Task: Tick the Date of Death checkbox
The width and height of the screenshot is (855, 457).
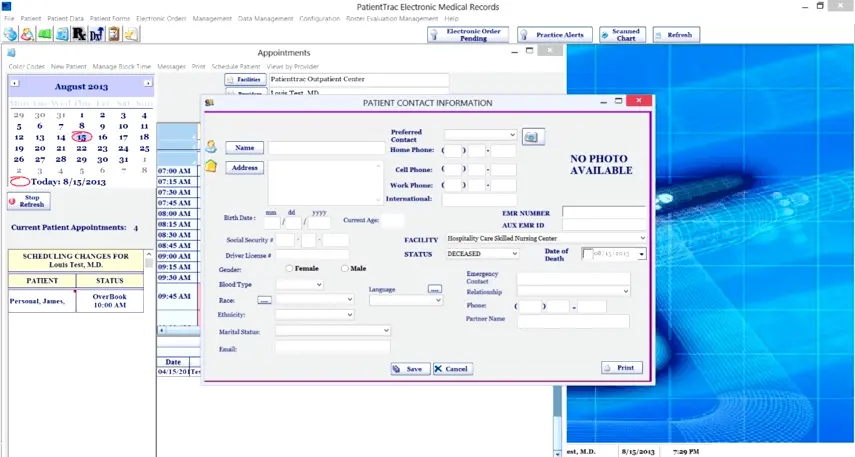Action: coord(587,254)
